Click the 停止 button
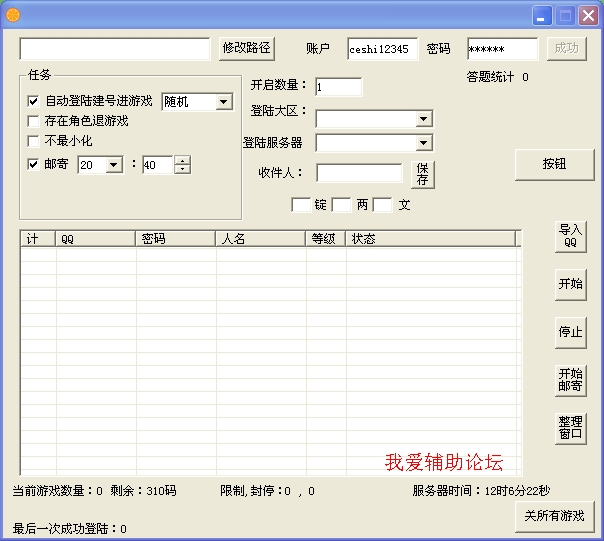The width and height of the screenshot is (604, 541). (x=570, y=333)
